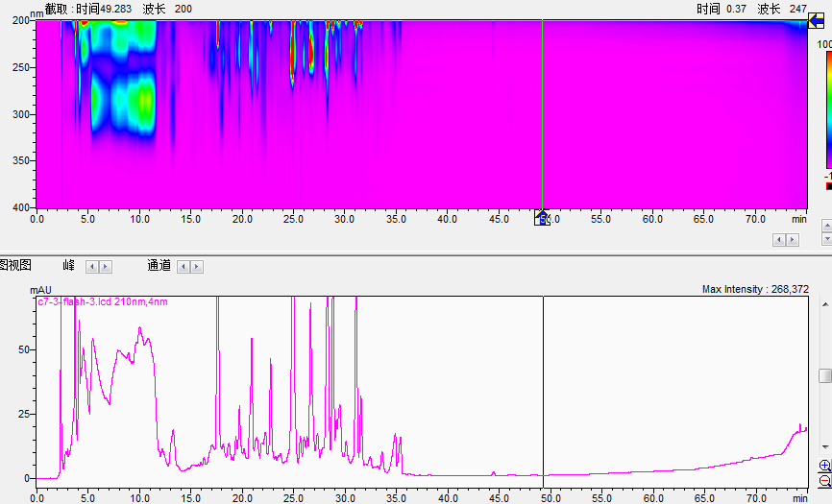Screen dimensions: 832x504
Task: Click the chromatogram vertical slider thumb
Action: tap(825, 375)
